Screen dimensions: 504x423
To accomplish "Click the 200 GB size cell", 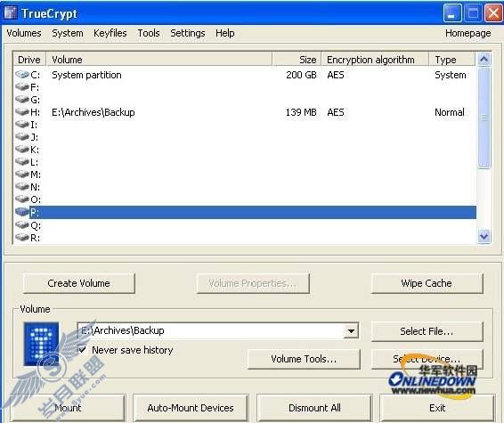I will pos(301,75).
